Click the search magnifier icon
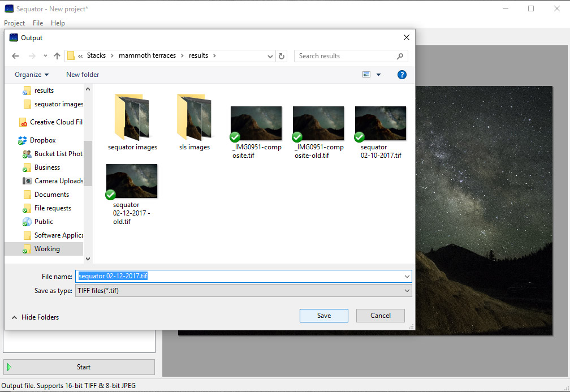Screen dimensions: 570x392 (400, 56)
